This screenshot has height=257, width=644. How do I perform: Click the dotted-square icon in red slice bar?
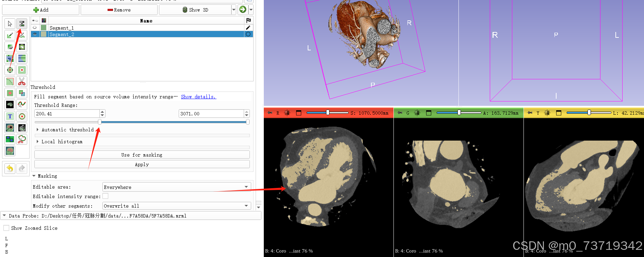point(287,113)
